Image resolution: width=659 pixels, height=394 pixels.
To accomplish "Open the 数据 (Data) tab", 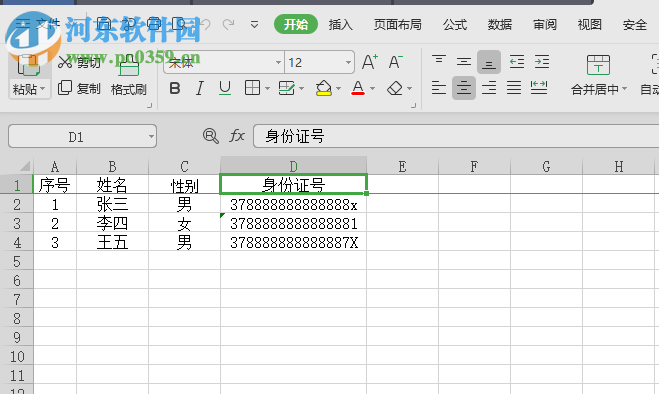I will tap(500, 24).
